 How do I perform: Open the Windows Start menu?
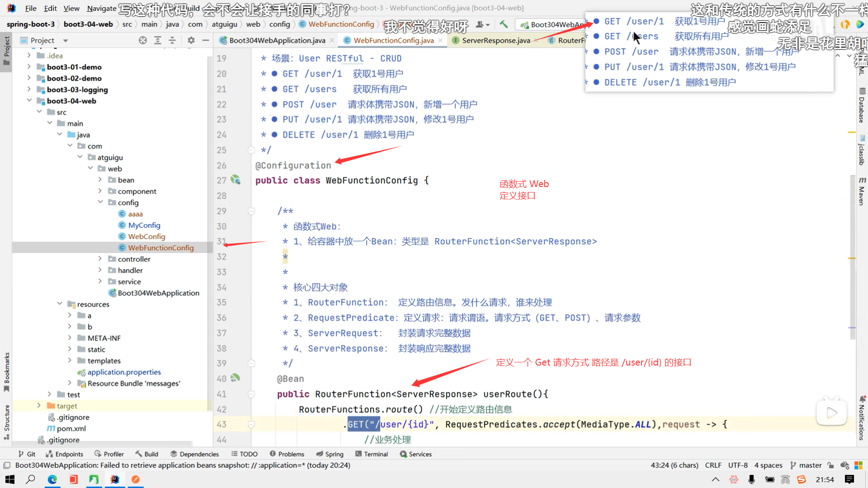tap(9, 479)
